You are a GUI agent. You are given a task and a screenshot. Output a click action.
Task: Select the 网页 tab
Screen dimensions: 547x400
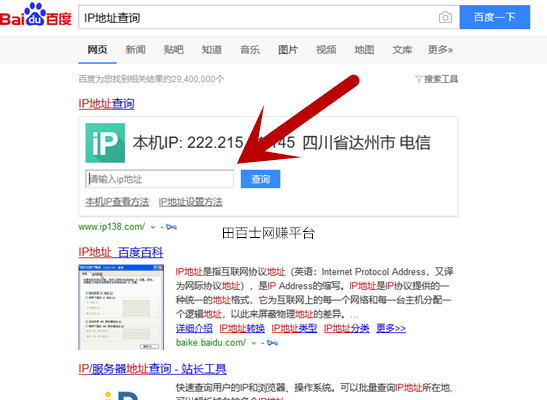[97, 50]
